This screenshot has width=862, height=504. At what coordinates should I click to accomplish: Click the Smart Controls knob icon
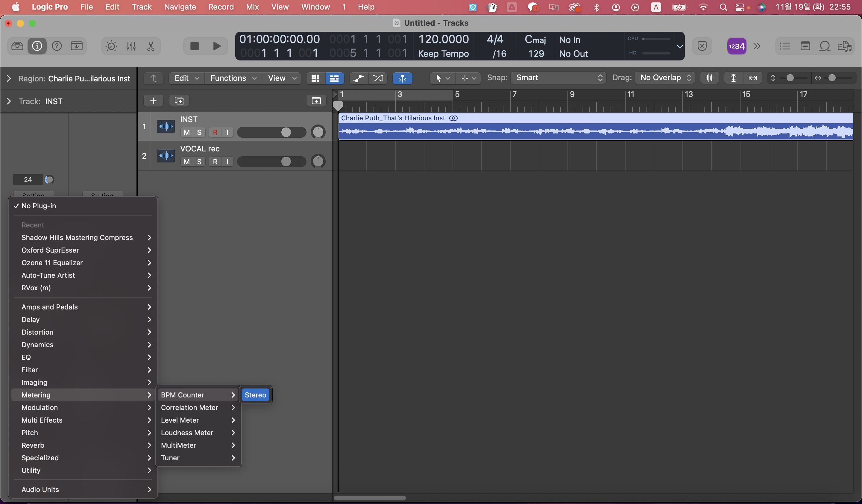pos(111,46)
